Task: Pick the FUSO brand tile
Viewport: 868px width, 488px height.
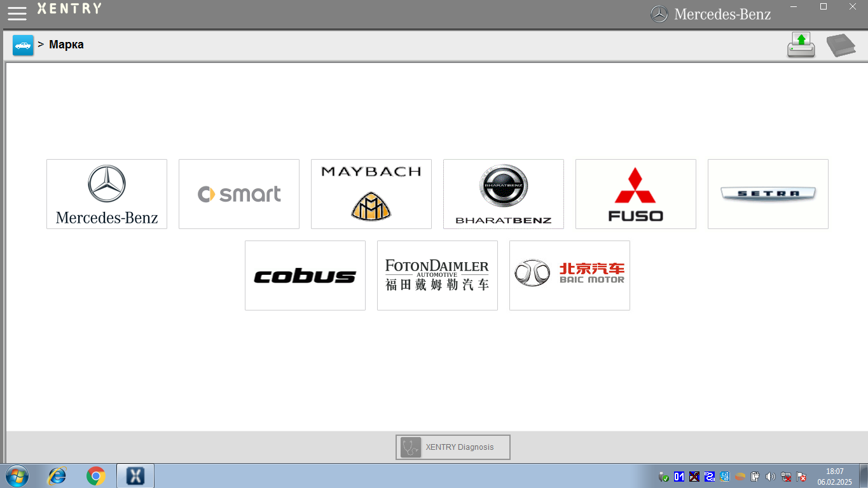Action: (x=636, y=194)
